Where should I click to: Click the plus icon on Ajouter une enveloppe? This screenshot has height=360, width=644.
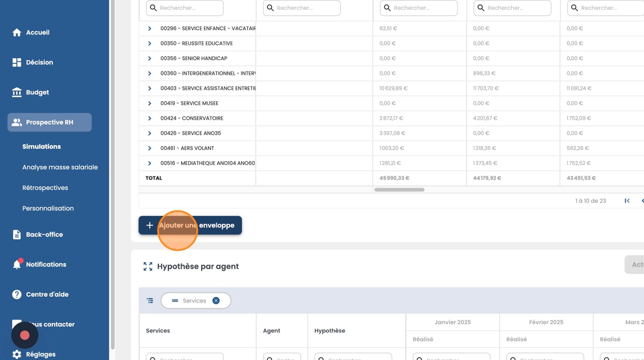point(149,225)
